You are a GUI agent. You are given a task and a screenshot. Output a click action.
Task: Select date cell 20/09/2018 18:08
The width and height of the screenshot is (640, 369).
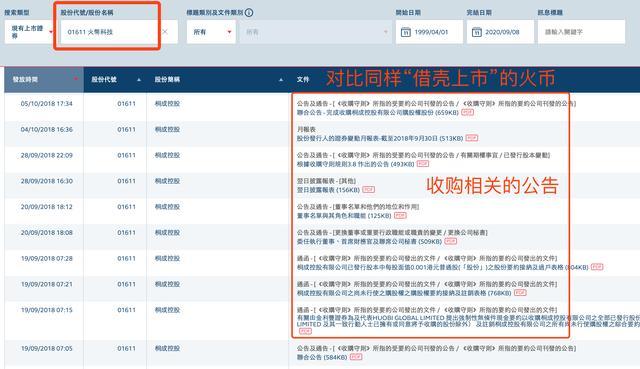coord(47,232)
